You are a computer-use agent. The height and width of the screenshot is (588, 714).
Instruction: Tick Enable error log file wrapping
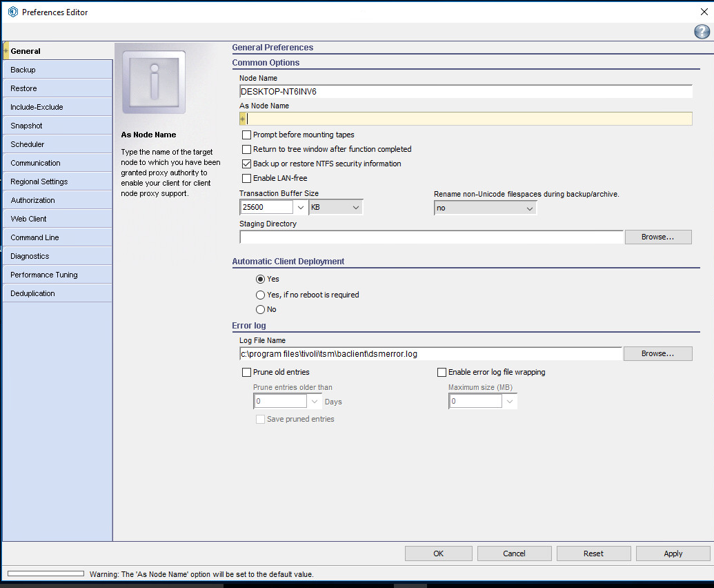pos(442,372)
